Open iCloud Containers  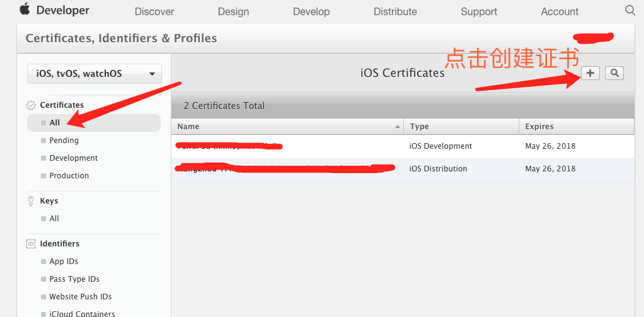[x=82, y=313]
